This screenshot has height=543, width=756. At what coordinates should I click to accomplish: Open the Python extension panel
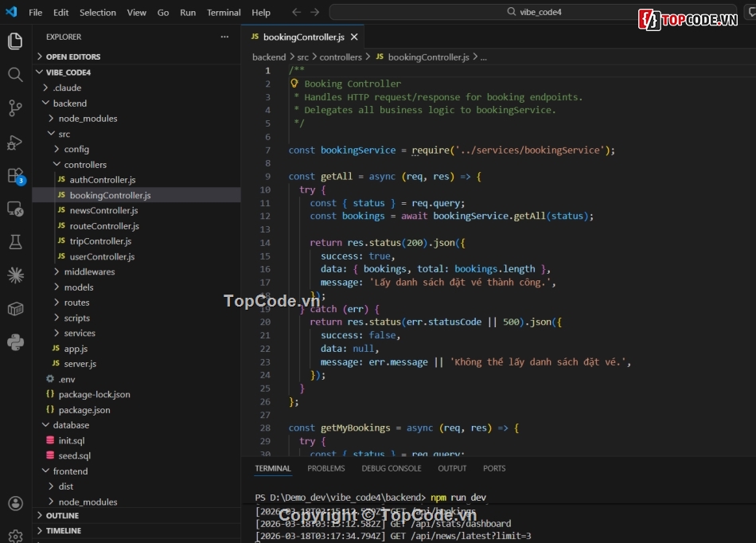15,341
